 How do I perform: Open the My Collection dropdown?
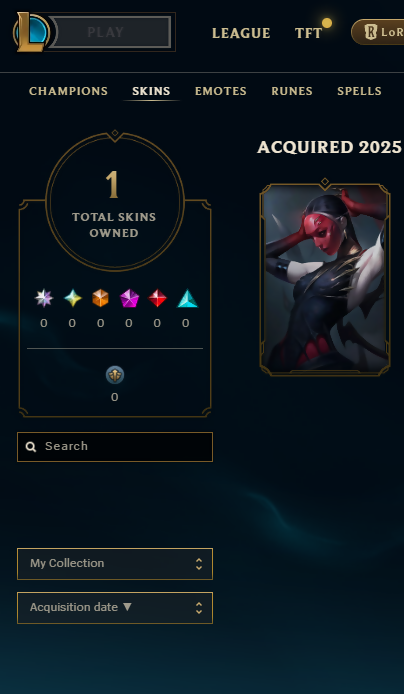coord(115,564)
